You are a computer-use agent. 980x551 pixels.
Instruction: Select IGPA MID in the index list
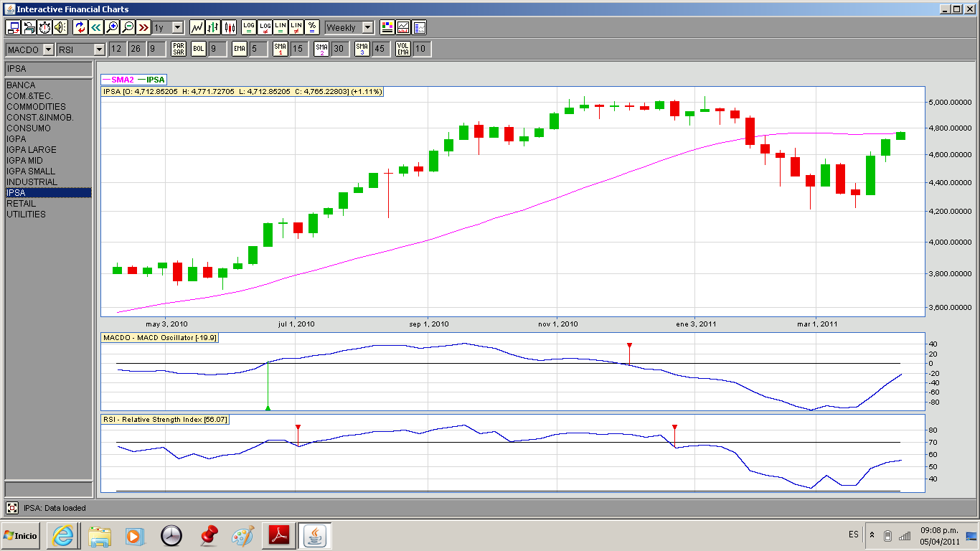(x=48, y=161)
